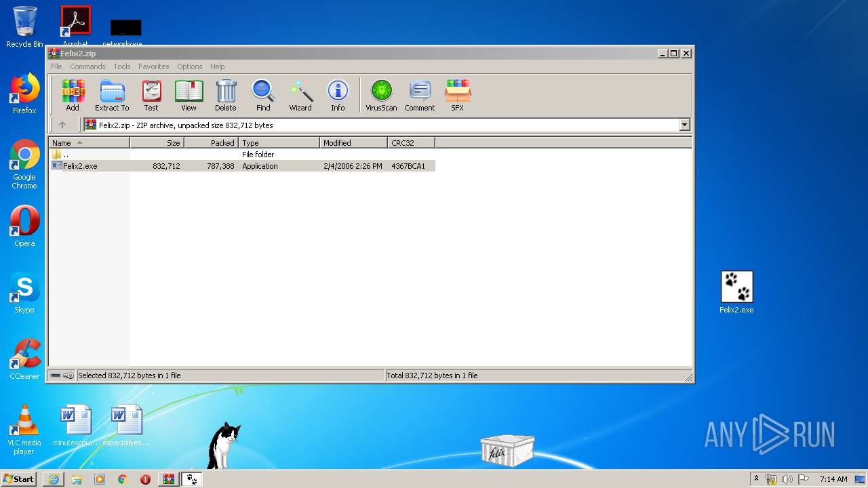Image resolution: width=868 pixels, height=488 pixels.
Task: Click the CRC32 value 4367BCA1
Action: point(408,166)
